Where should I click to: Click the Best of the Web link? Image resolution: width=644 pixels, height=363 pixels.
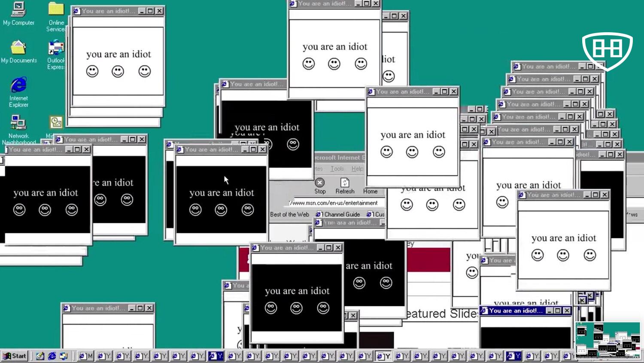289,214
